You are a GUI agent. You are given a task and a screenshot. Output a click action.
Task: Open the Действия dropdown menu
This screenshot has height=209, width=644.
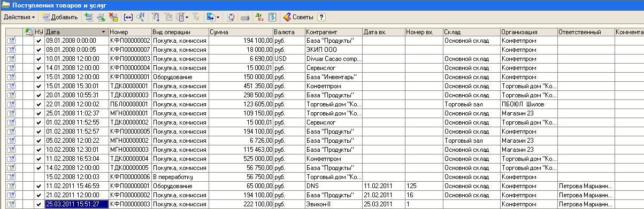pos(19,17)
